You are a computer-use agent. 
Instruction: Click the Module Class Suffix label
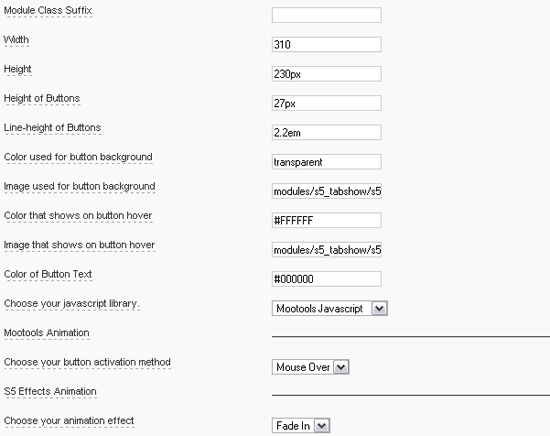pos(48,11)
